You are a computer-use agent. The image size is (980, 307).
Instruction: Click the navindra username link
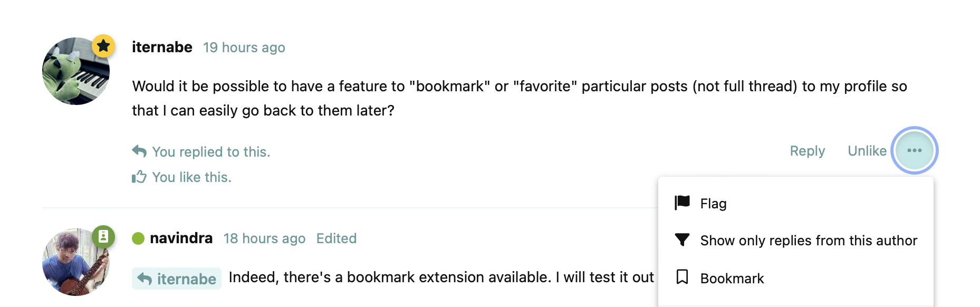click(181, 238)
